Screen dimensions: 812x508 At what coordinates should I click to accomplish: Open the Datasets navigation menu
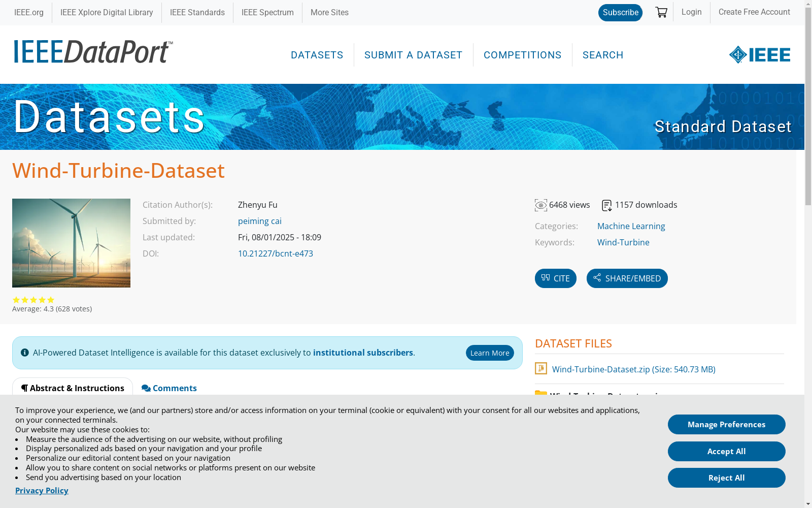317,55
